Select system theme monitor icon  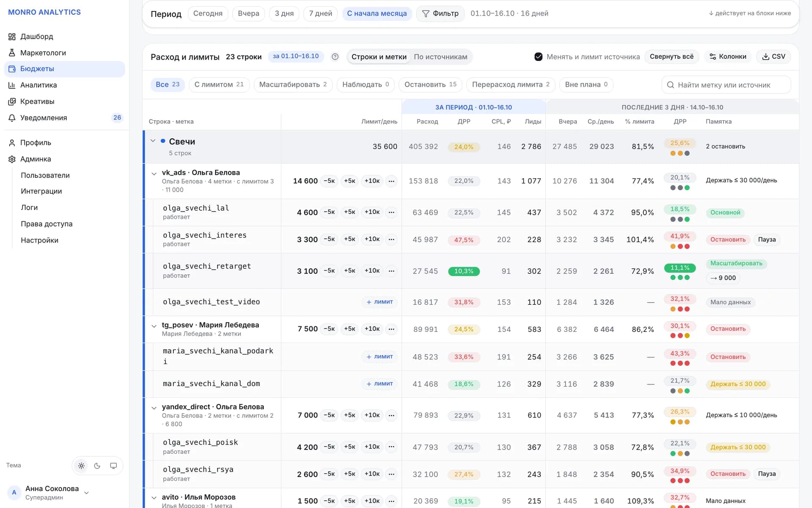113,466
